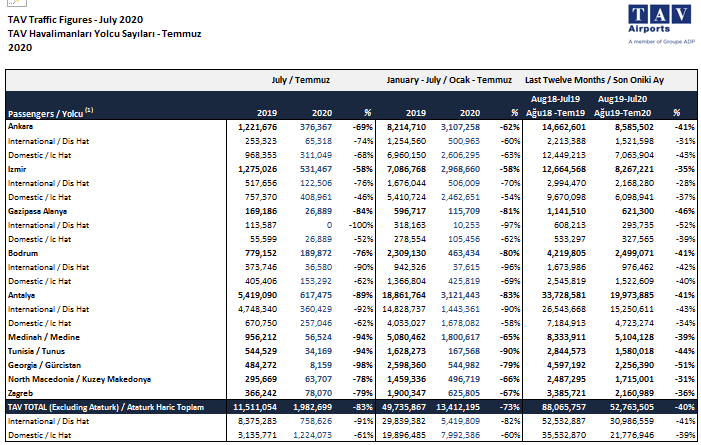Click total International value 8,375,283
Viewport: 701px width, 445px height.
258,421
